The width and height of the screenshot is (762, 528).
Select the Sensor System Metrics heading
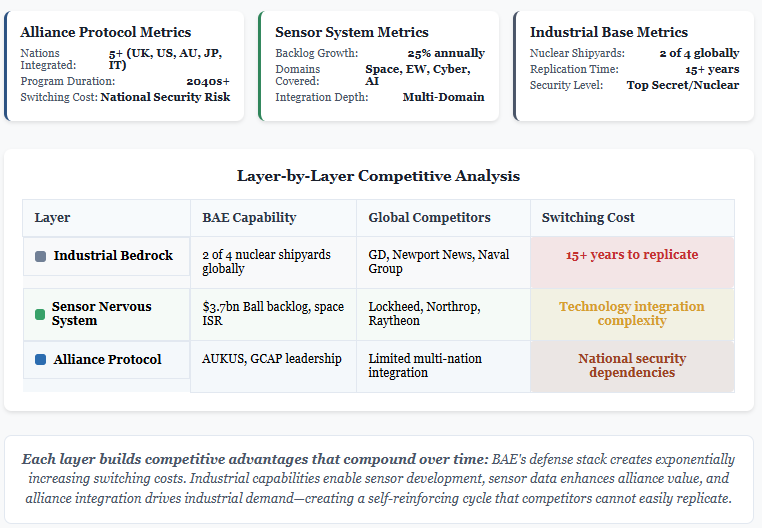coord(352,32)
